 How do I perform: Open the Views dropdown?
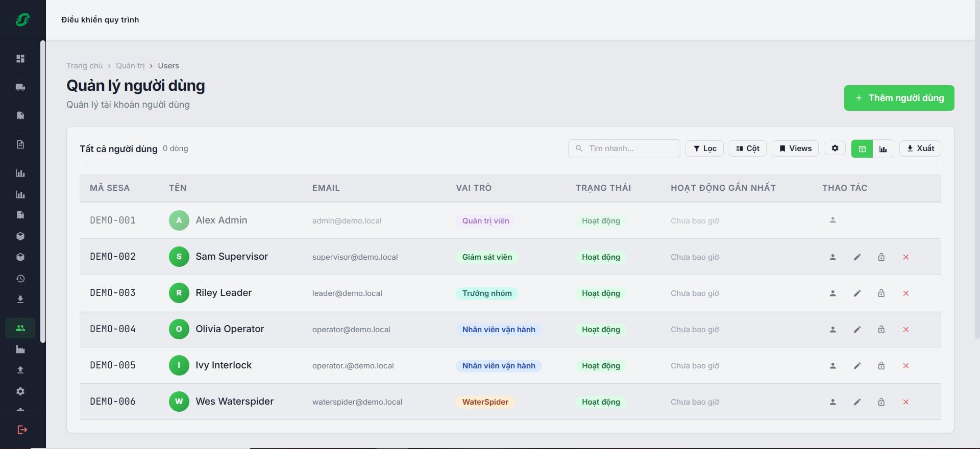tap(795, 148)
